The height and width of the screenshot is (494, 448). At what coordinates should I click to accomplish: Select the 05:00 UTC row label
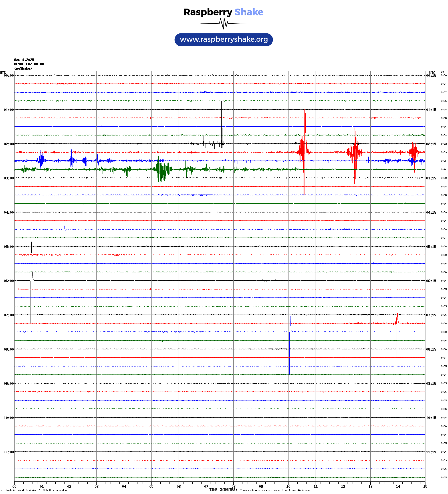click(9, 247)
